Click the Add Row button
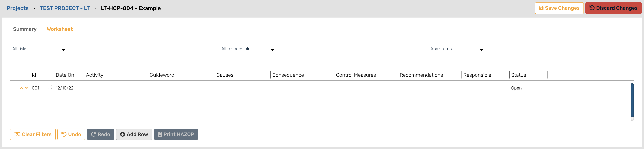 click(x=134, y=134)
